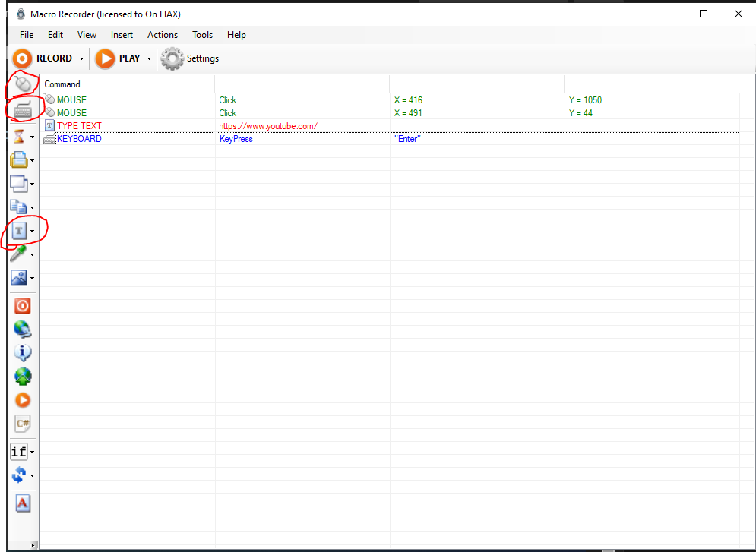The image size is (756, 552).
Task: Open the Actions menu
Action: pos(163,35)
